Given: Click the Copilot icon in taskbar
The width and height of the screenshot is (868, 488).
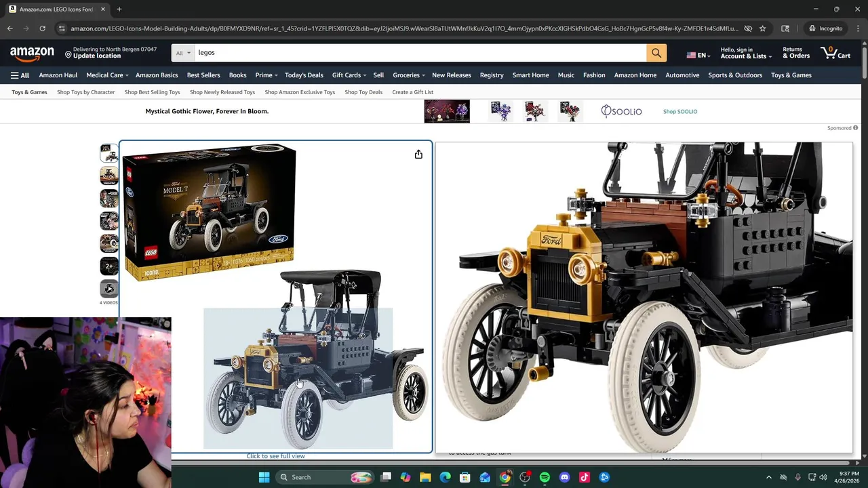Looking at the screenshot, I should (x=406, y=477).
